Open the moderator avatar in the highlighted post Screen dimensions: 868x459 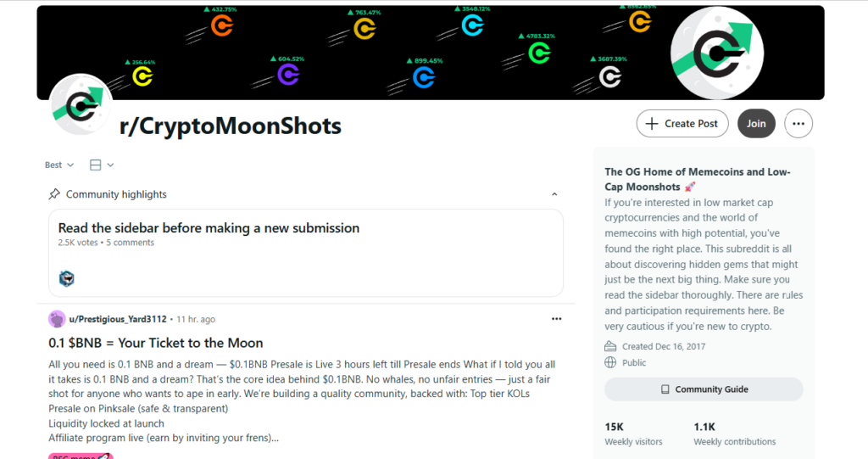66,278
